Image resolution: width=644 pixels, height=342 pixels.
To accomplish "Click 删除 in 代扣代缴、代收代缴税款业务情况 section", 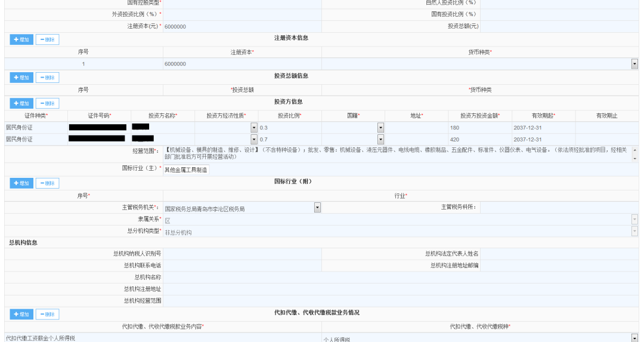I will [47, 314].
